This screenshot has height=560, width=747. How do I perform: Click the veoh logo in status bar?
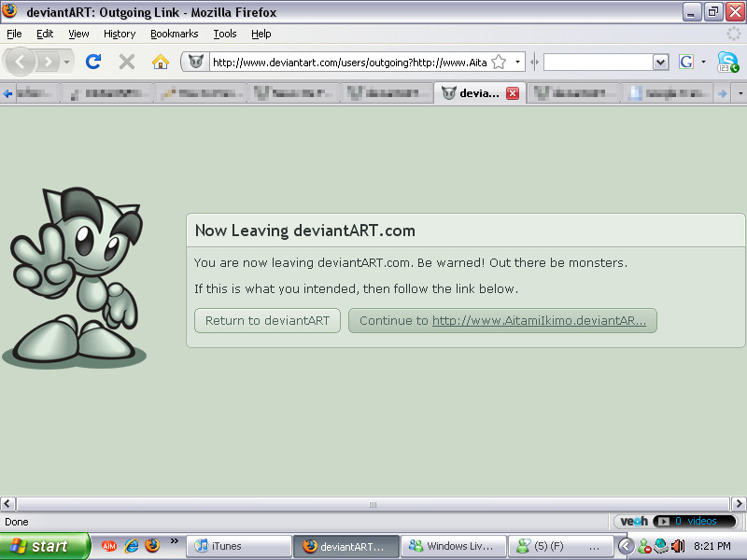coord(634,522)
